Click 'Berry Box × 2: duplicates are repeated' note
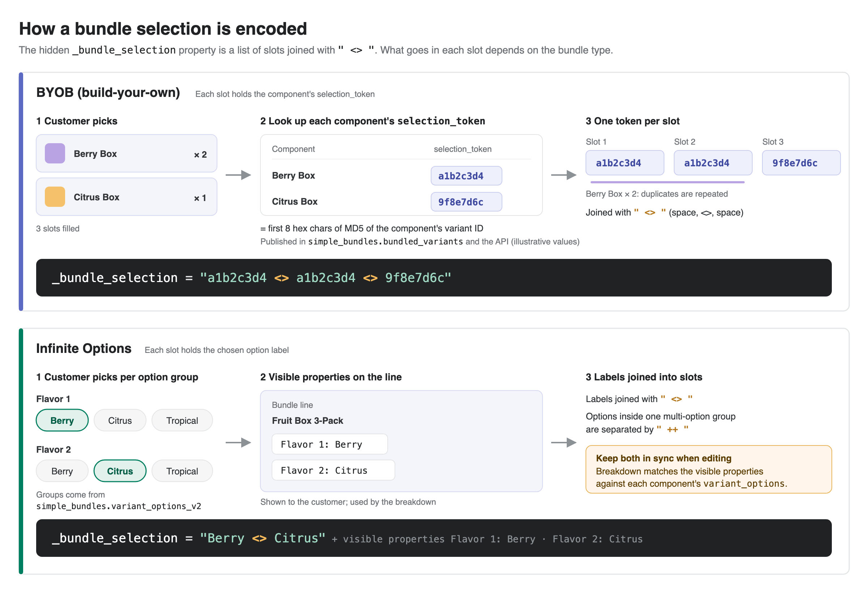Viewport: 868px width, 593px height. (x=656, y=194)
